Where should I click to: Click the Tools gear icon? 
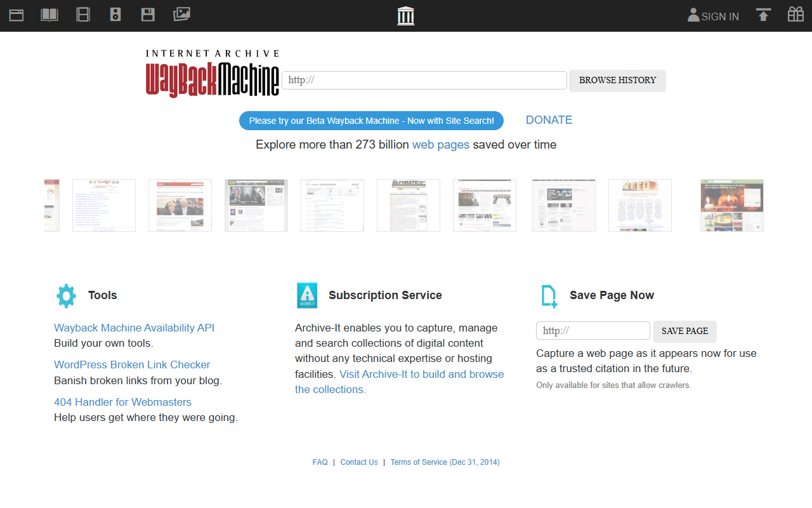[x=66, y=296]
